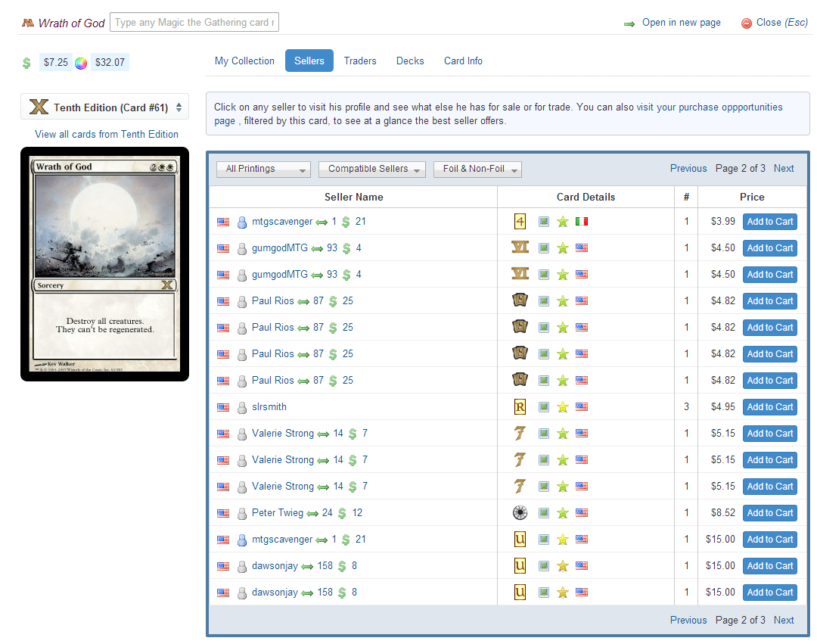Expand the Compatible Sellers filter
Screen dimensions: 817x644
click(x=371, y=170)
